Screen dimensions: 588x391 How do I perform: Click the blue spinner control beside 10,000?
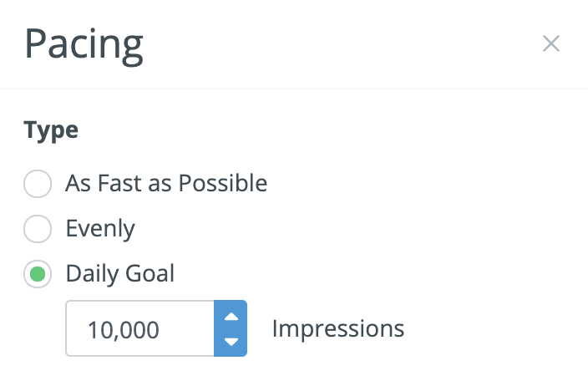[231, 328]
